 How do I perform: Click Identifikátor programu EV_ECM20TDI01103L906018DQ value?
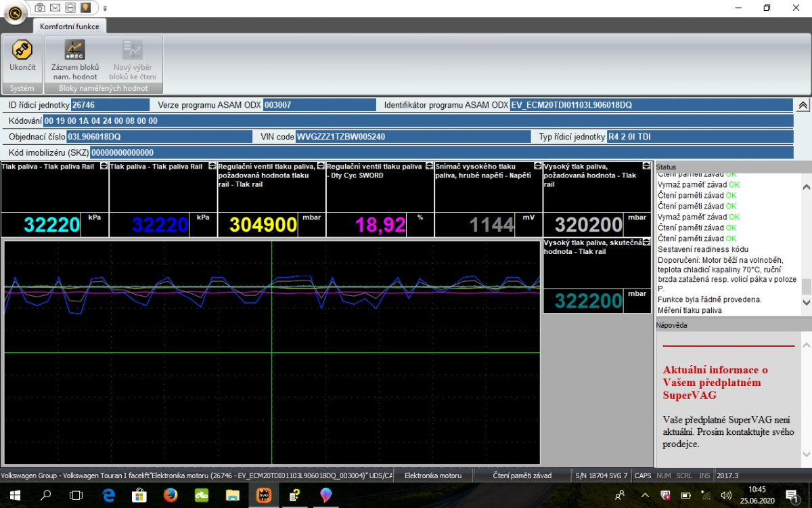[651, 105]
